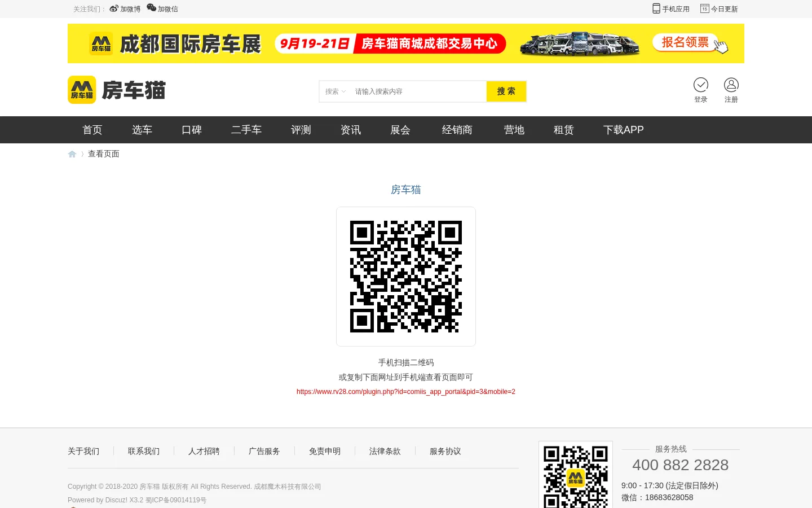Click the Discuz! footer link
The image size is (812, 508).
tap(116, 500)
